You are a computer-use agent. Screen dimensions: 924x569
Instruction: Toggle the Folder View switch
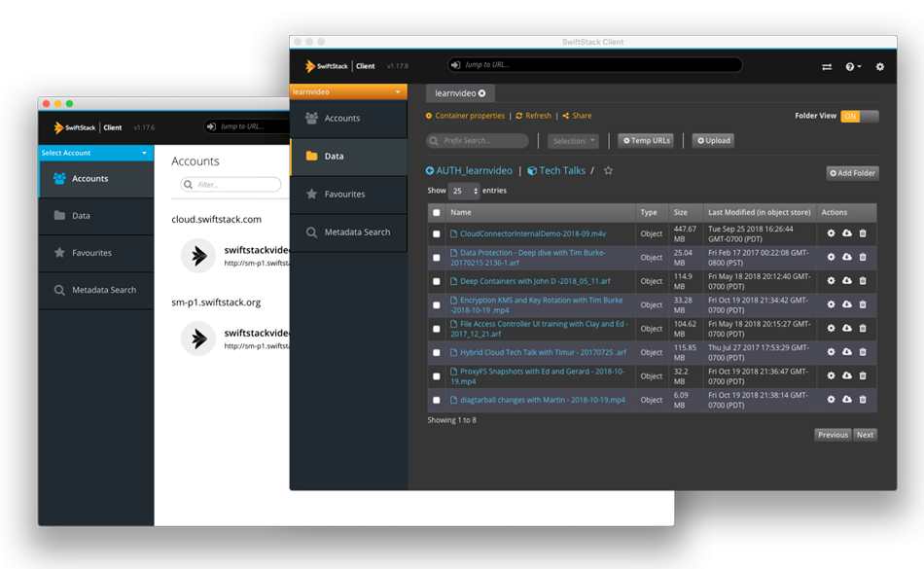859,116
